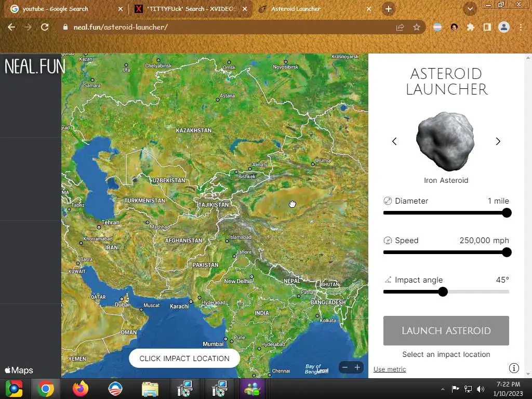This screenshot has height=399, width=532.
Task: Click Almaty city on the map
Action: pos(260,165)
